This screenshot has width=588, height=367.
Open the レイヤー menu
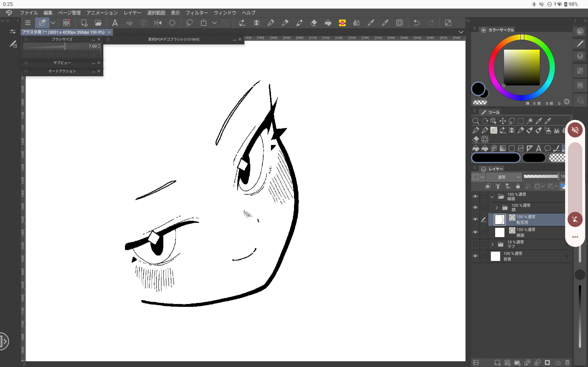point(132,13)
